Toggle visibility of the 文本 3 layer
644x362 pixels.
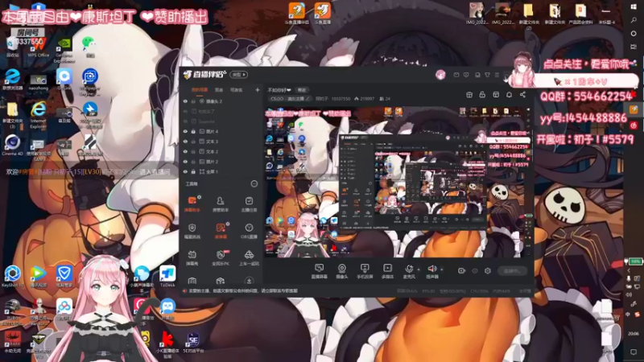coord(185,142)
